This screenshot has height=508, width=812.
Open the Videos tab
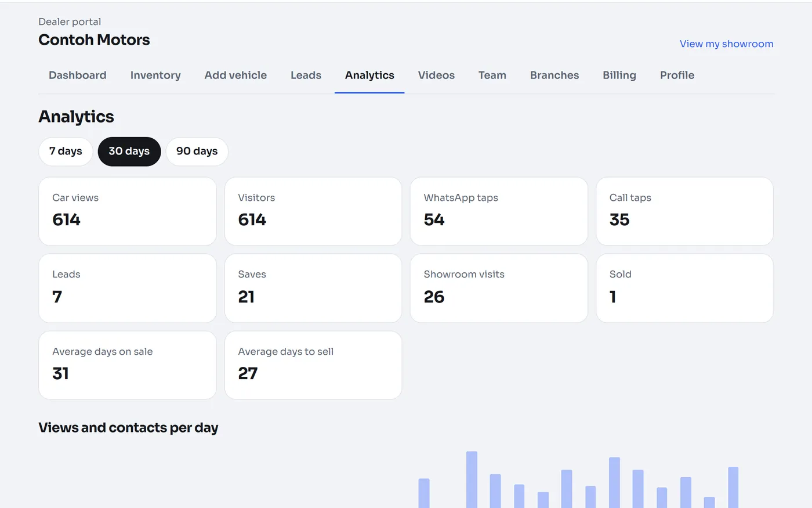click(x=436, y=75)
